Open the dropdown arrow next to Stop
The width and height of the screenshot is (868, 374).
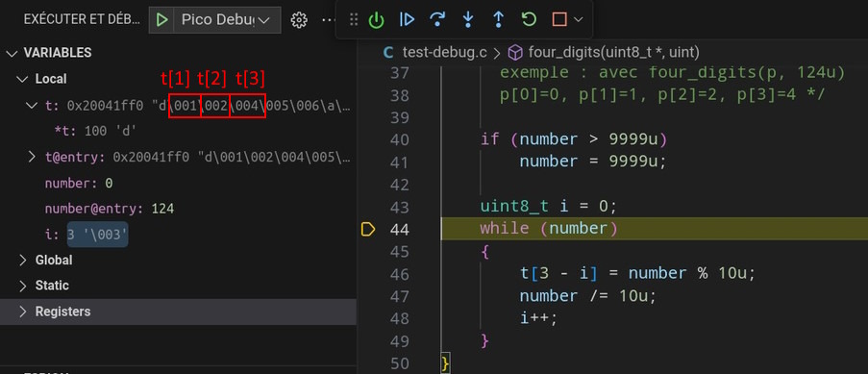579,20
